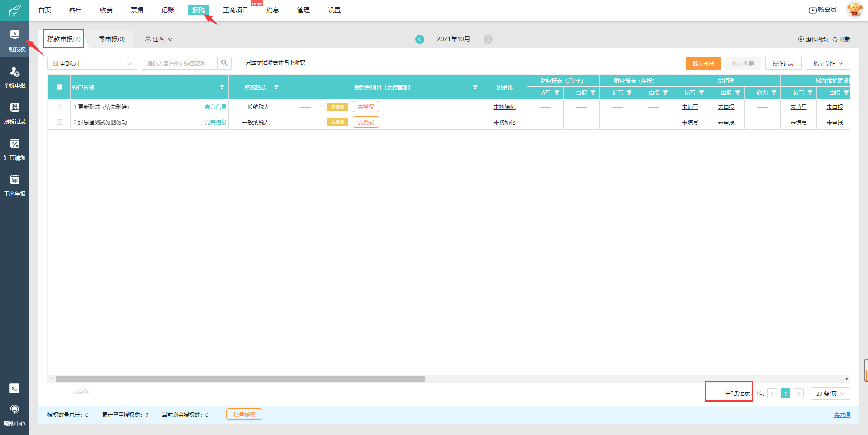Viewport: 868px width, 435px height.
Task: Open the 首页 menu
Action: click(45, 10)
